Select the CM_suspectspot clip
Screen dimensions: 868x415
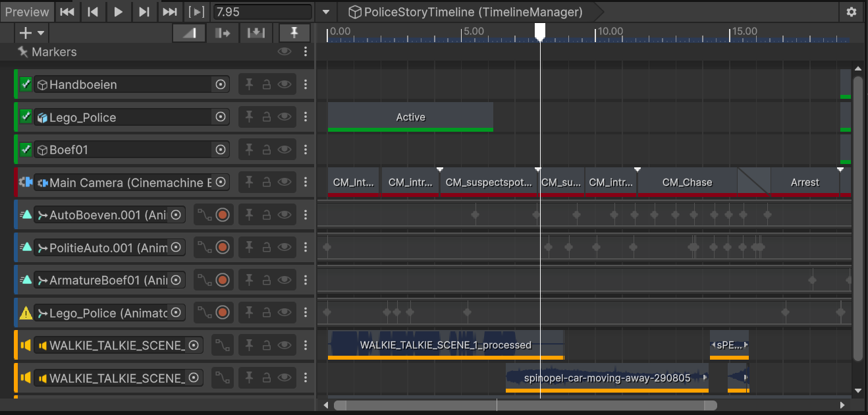coord(489,182)
